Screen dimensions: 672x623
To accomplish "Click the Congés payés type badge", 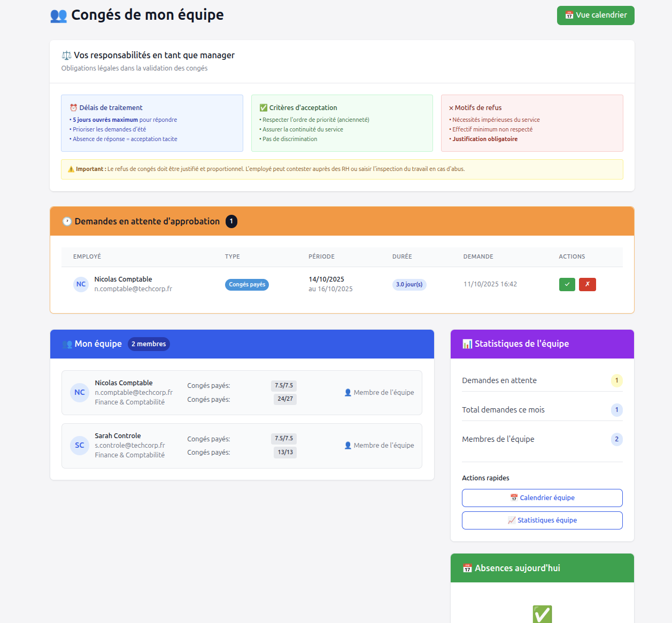I will (246, 285).
